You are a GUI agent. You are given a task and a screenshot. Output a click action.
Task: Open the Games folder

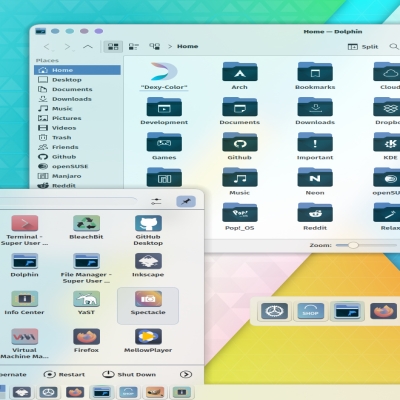coord(164,146)
